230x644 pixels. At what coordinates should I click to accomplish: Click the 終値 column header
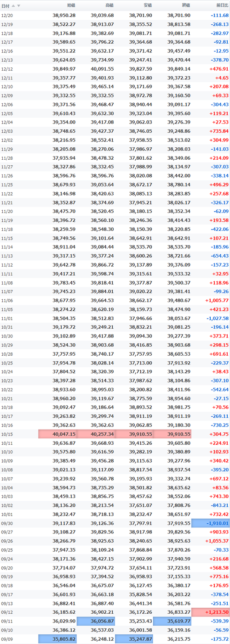pos(185,6)
